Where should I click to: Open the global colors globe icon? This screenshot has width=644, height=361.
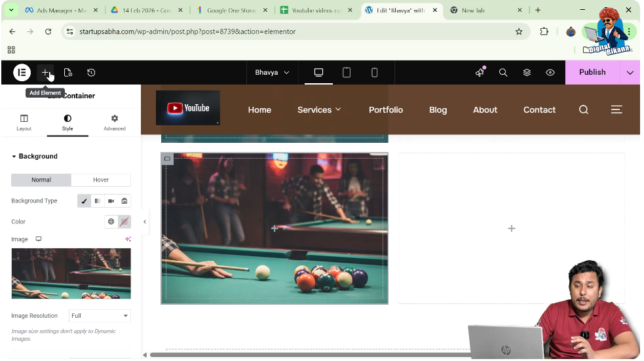click(x=111, y=221)
